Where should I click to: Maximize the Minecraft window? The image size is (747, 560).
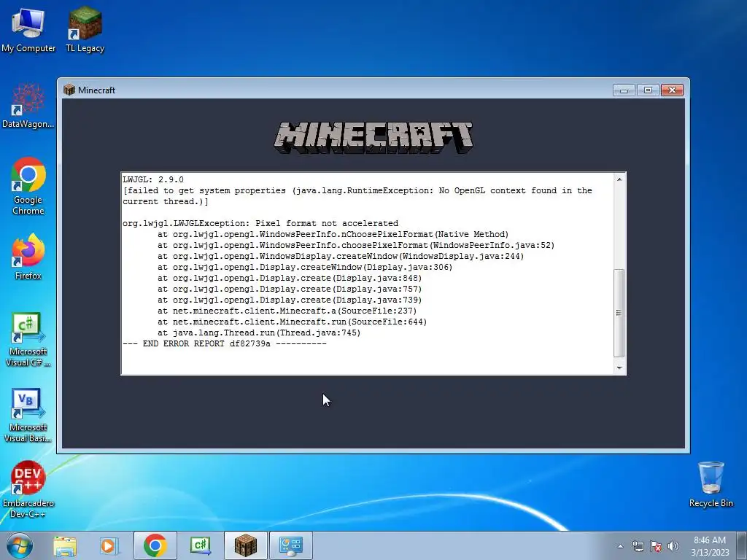(x=648, y=90)
